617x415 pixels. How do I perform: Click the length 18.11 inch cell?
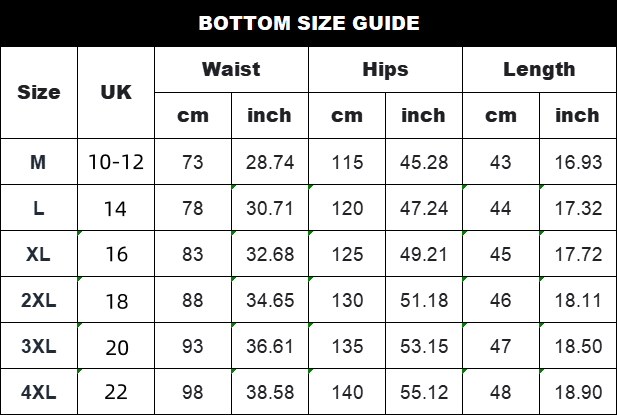tap(578, 300)
